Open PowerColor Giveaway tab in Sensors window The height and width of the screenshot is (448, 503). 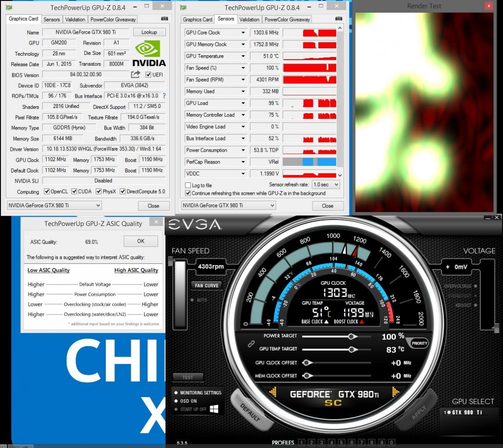(287, 20)
